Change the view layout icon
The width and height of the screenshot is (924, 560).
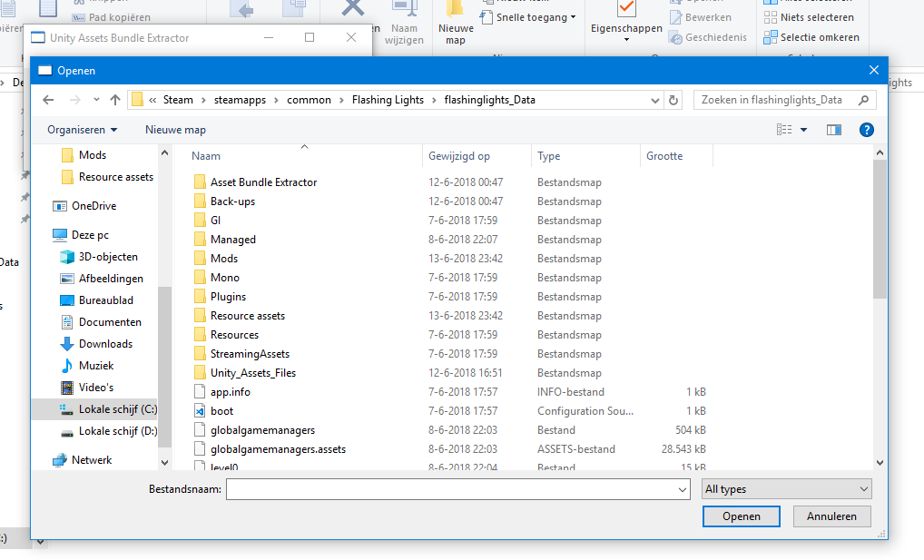coord(784,130)
